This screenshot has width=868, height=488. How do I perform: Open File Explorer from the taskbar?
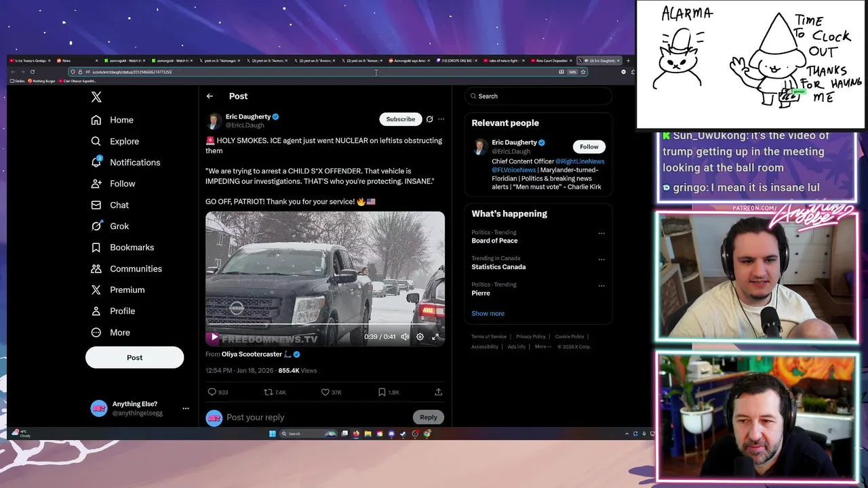[x=368, y=434]
